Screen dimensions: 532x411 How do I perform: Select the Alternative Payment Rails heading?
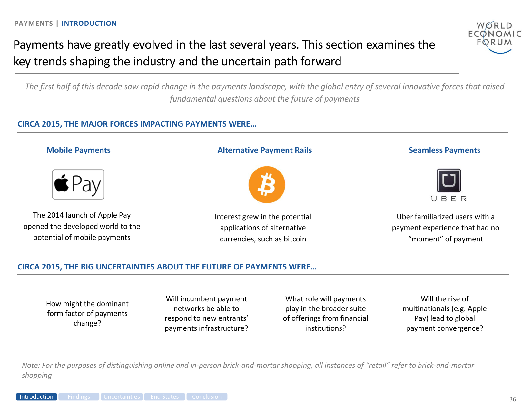(x=264, y=150)
